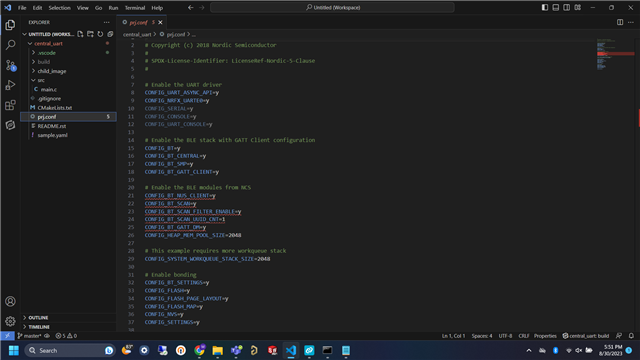Open the Terminal menu
The image size is (640, 360).
point(135,8)
